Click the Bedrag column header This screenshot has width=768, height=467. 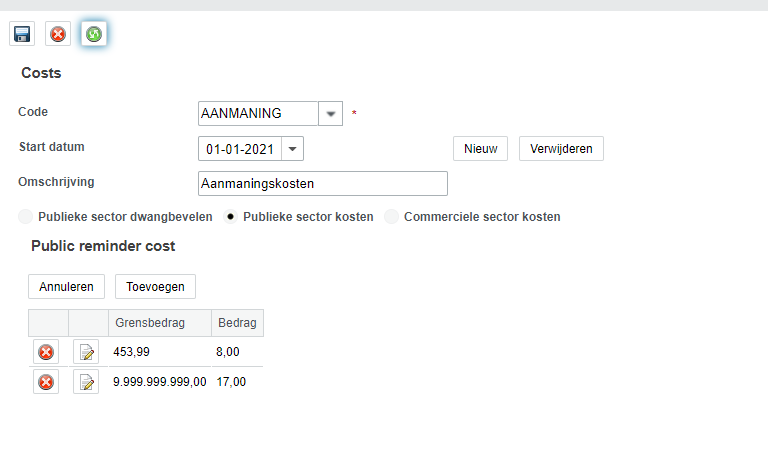238,323
